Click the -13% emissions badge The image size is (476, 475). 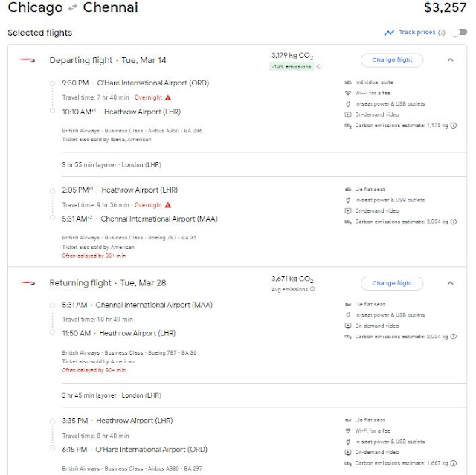pyautogui.click(x=292, y=67)
